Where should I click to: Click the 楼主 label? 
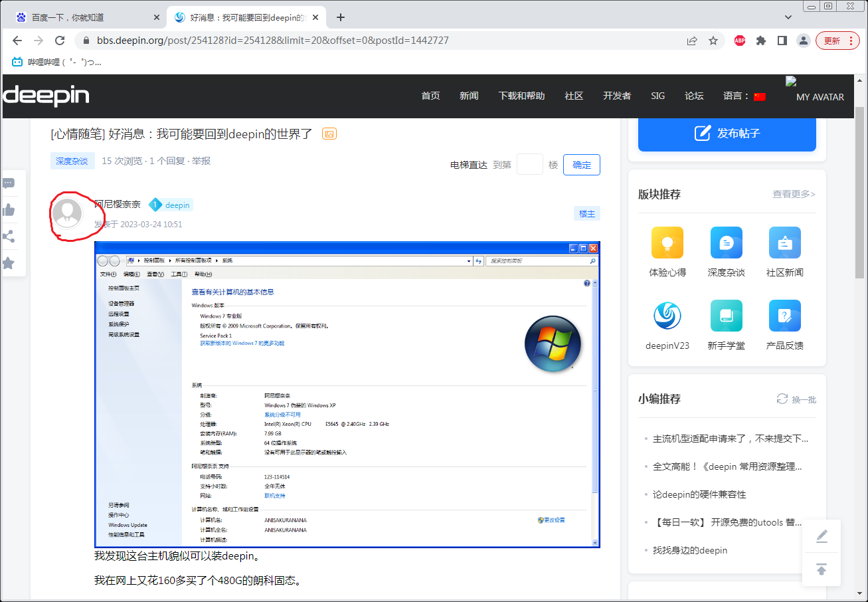tap(587, 213)
